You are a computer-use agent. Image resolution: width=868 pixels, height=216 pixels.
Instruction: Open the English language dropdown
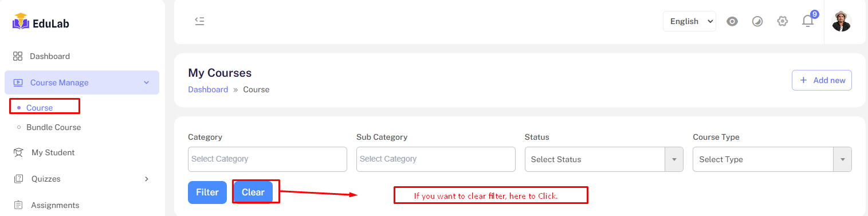coord(689,21)
